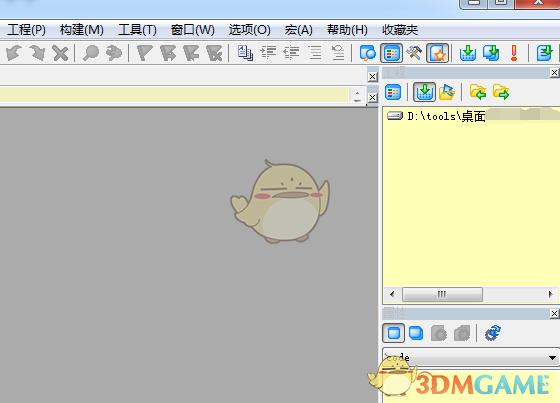
Task: Click the bookmark flag with X icon
Action: tap(214, 53)
